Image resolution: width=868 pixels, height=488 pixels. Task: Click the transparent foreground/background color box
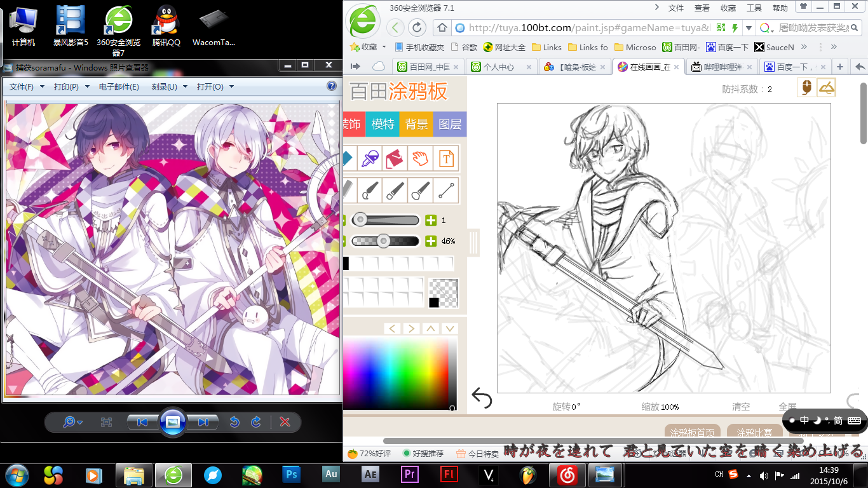[444, 293]
